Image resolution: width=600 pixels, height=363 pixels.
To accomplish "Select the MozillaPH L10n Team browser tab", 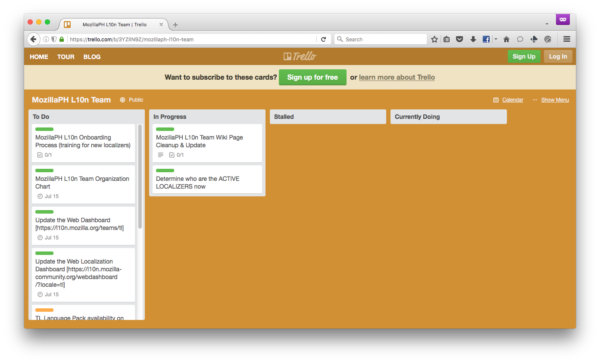I will coord(114,24).
